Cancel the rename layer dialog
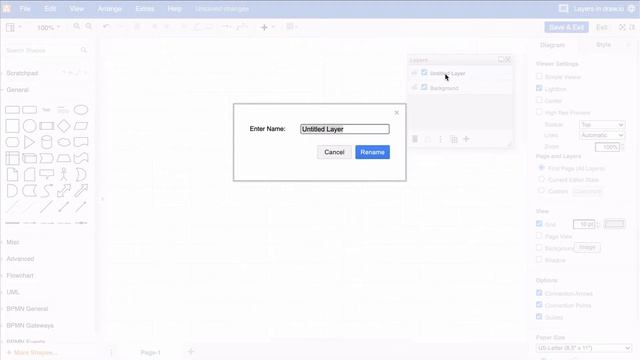Viewport: 640px width, 360px height. (334, 152)
